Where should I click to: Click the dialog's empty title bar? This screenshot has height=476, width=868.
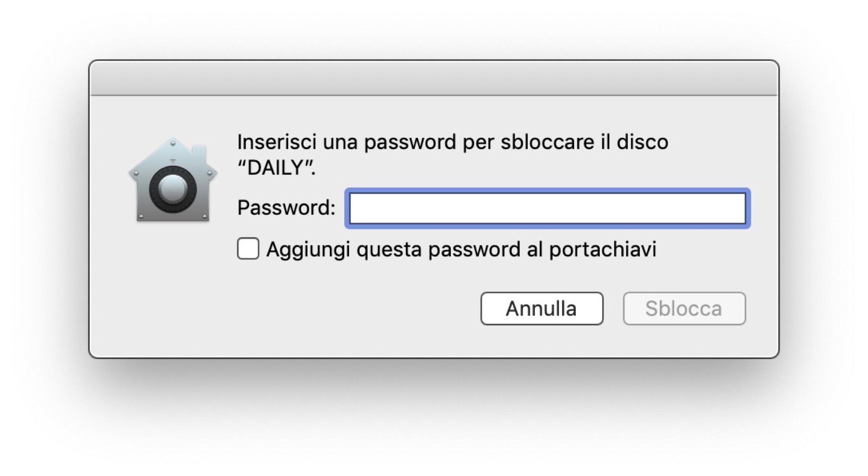tap(434, 79)
